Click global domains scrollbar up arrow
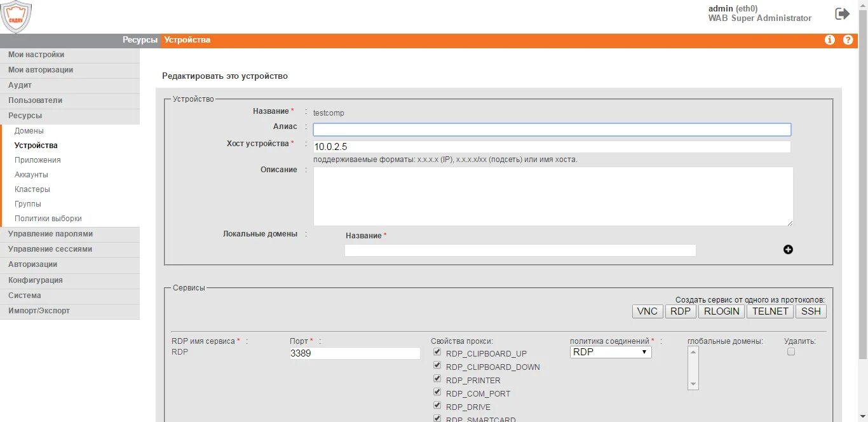868x422 pixels. pos(693,351)
